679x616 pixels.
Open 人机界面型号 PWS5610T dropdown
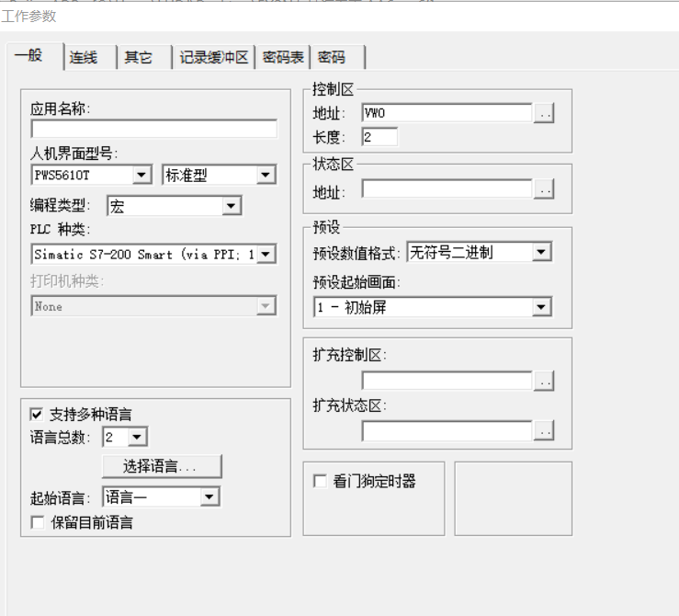coord(142,176)
